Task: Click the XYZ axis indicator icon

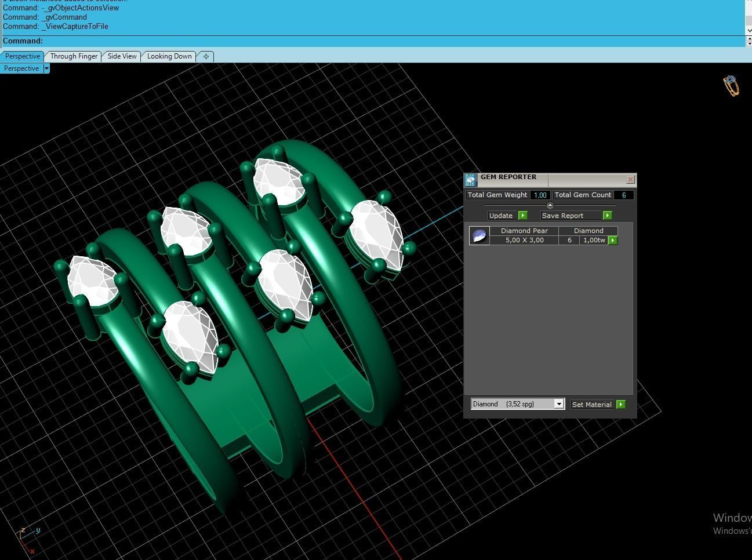Action: (28, 540)
